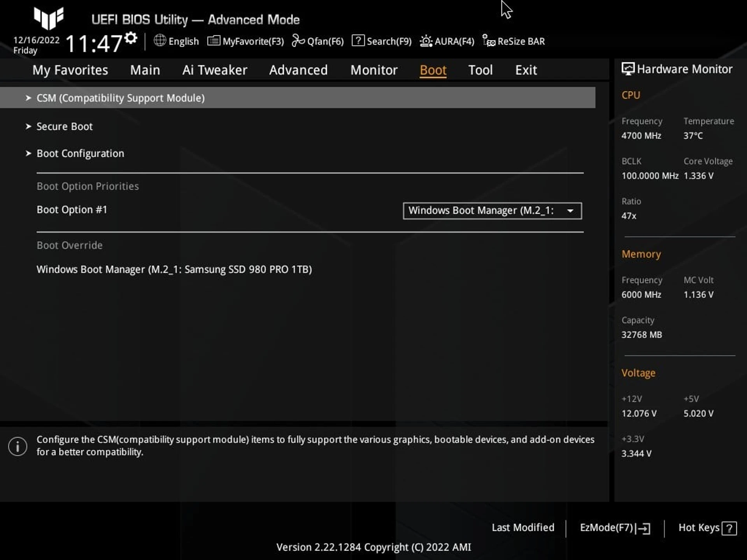Click the Version 2.22.1284 copyright text
This screenshot has height=560, width=747.
pyautogui.click(x=373, y=547)
